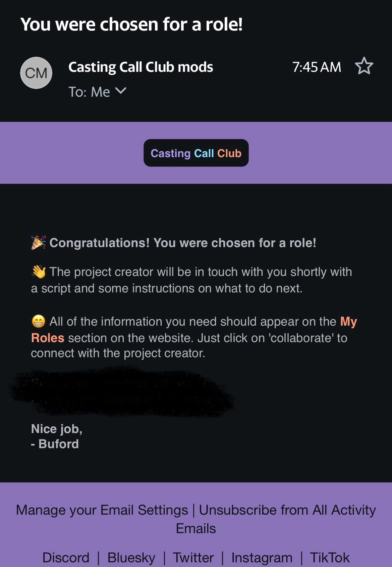
Task: Tap the CM sender avatar
Action: pos(36,73)
